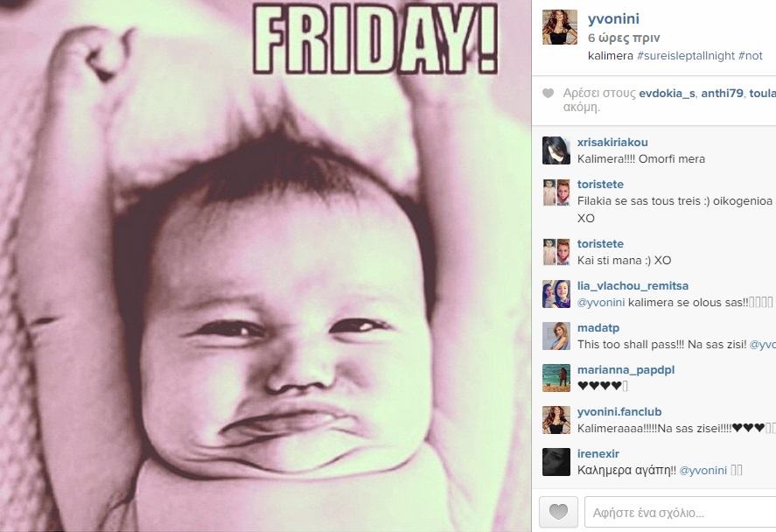Screen dimensions: 776x532
Task: Open the #not hashtag link
Action: (751, 55)
